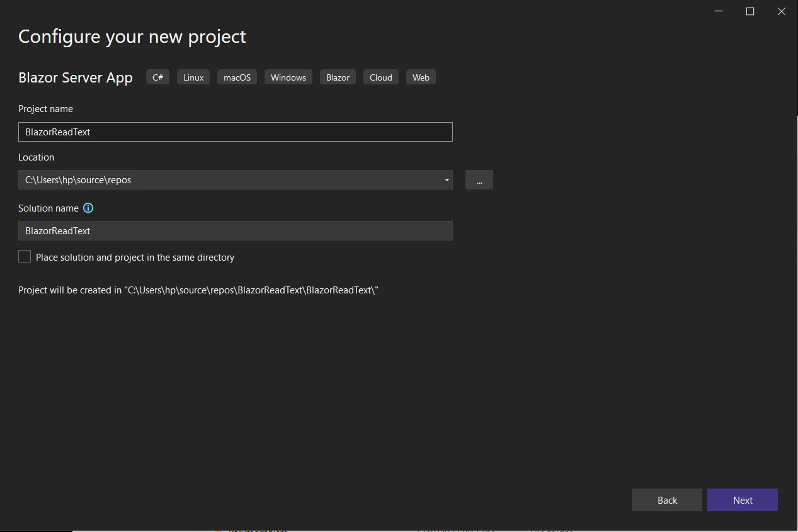Go to the next step with Next
798x532 pixels.
(742, 500)
